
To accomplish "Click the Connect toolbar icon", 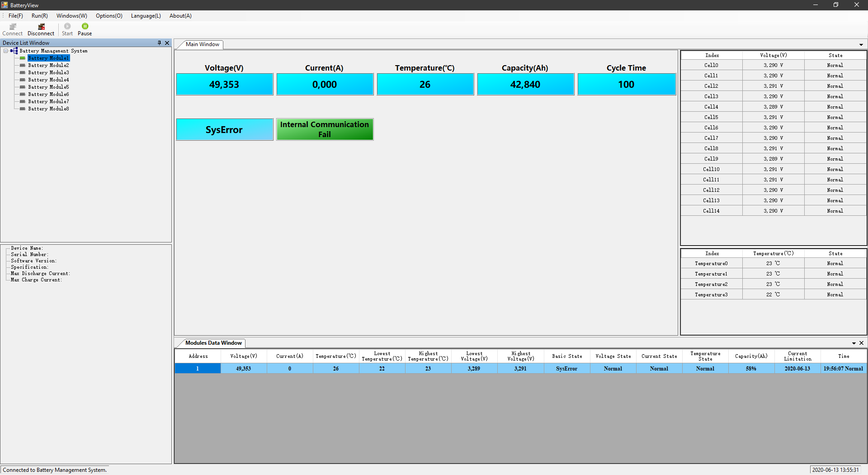I will (13, 29).
